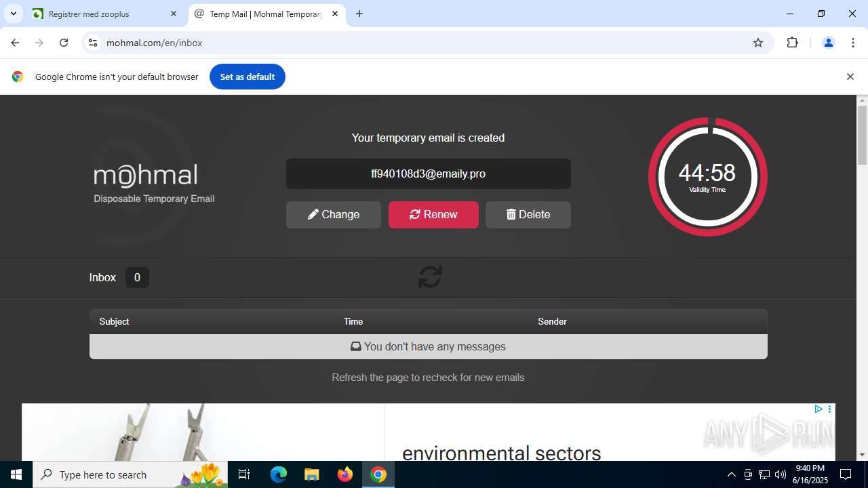Open the ad options three-dot icon
This screenshot has width=868, height=488.
(x=829, y=409)
